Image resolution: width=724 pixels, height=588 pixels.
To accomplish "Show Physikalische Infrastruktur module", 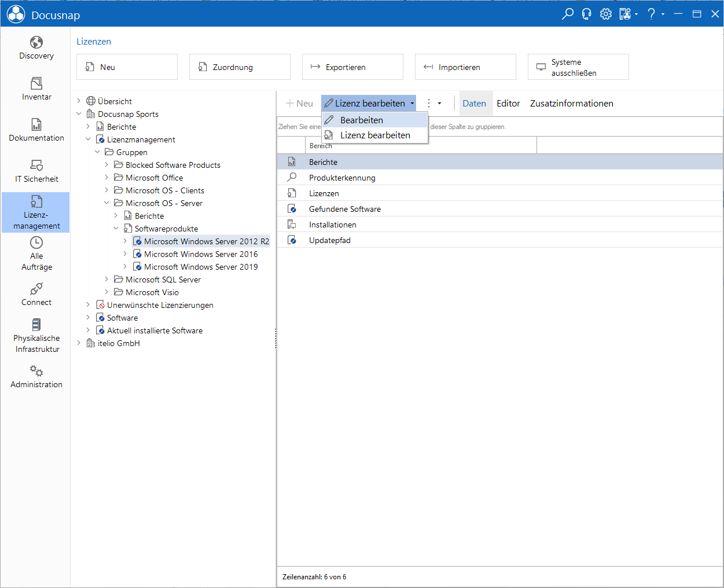I will (x=36, y=335).
